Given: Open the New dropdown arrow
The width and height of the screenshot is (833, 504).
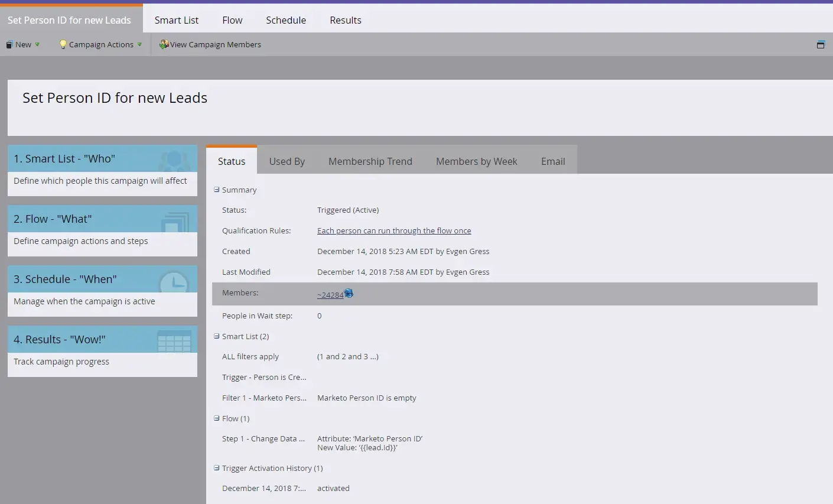Looking at the screenshot, I should [x=37, y=44].
